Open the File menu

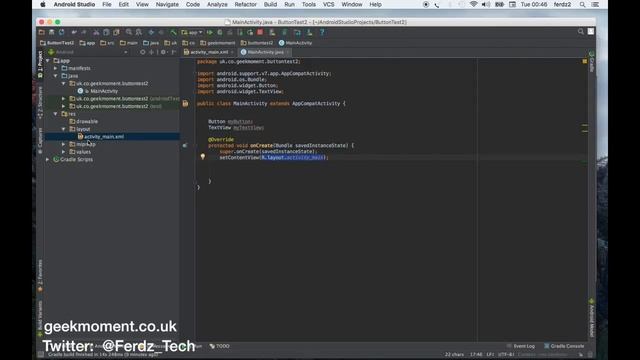[107, 4]
